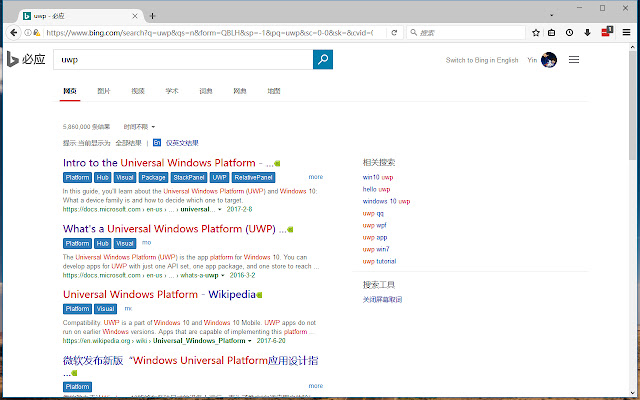Click the RelativePanel tag
This screenshot has height=400, width=640.
(x=253, y=178)
